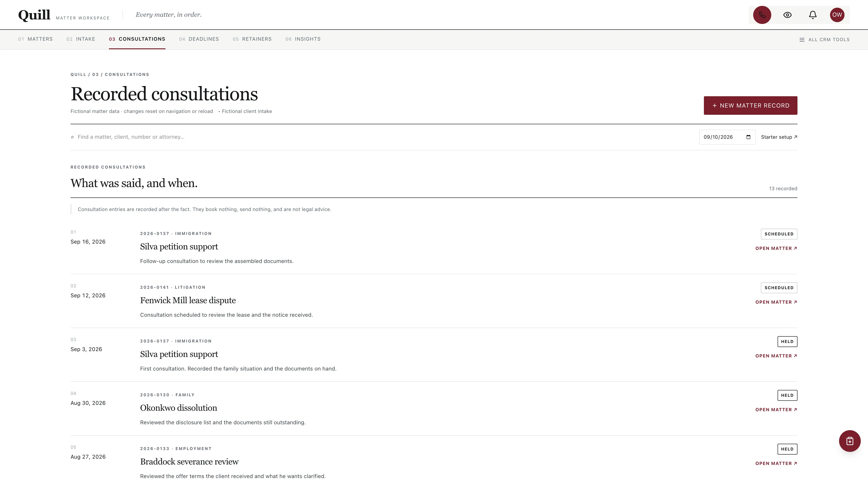Click the Quill logo

point(34,15)
